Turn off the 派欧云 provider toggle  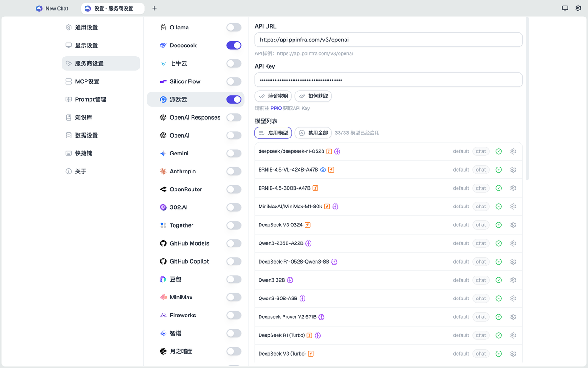tap(233, 99)
